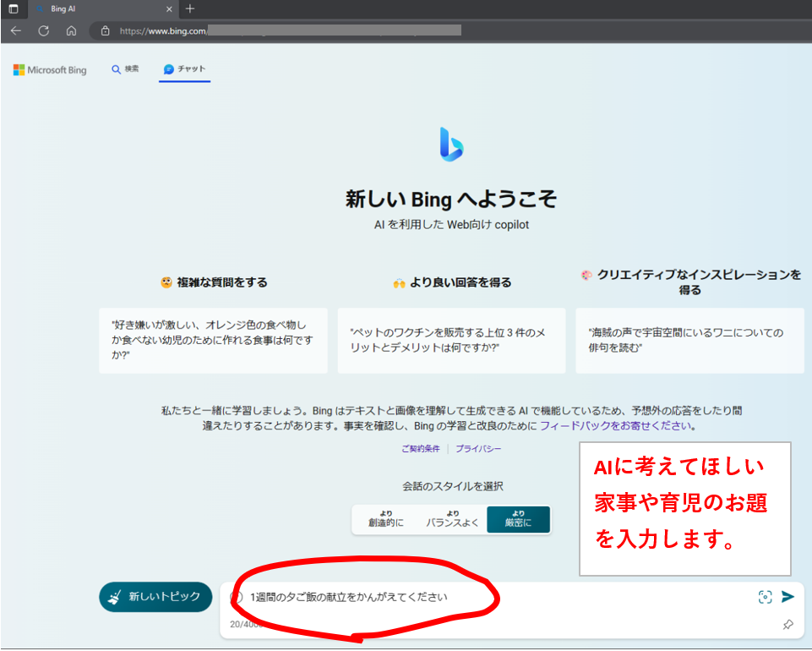Click the AI を利用した Web向け copilot subtitle

(451, 225)
